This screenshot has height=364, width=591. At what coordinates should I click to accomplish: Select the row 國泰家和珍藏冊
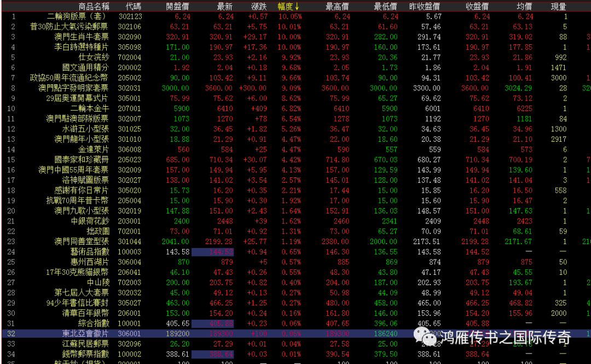coord(296,159)
